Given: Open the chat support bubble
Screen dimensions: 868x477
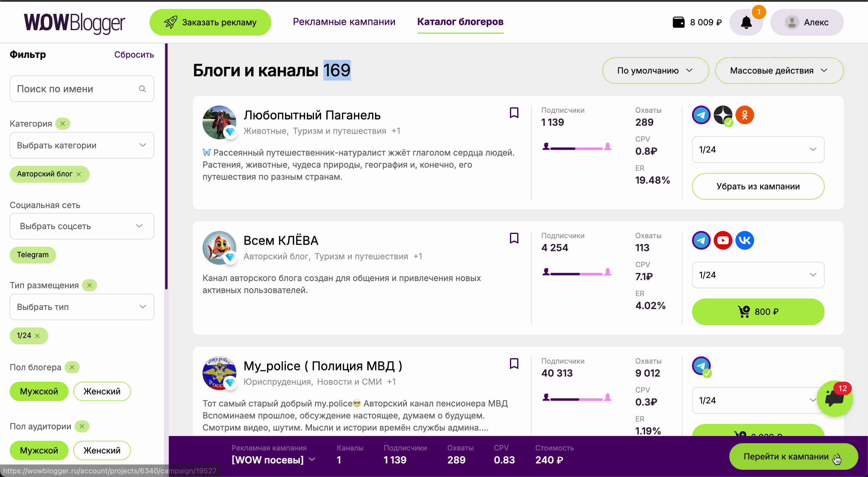Looking at the screenshot, I should (835, 399).
